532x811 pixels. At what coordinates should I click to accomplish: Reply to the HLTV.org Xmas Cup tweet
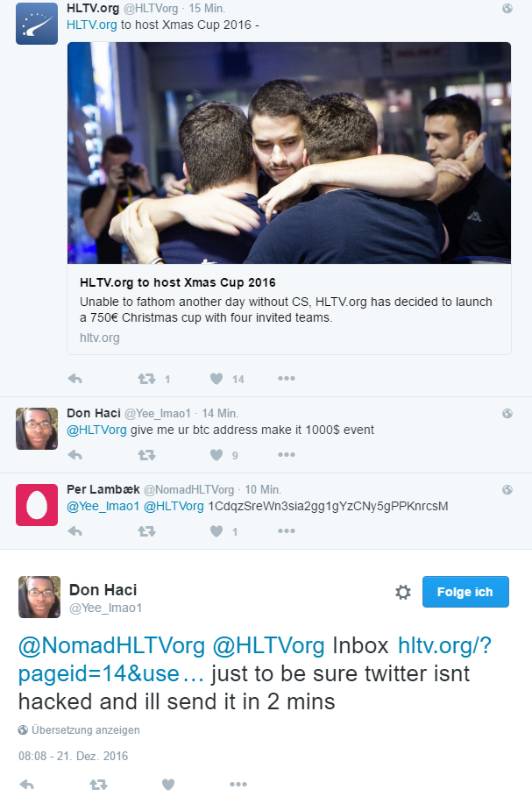[75, 379]
